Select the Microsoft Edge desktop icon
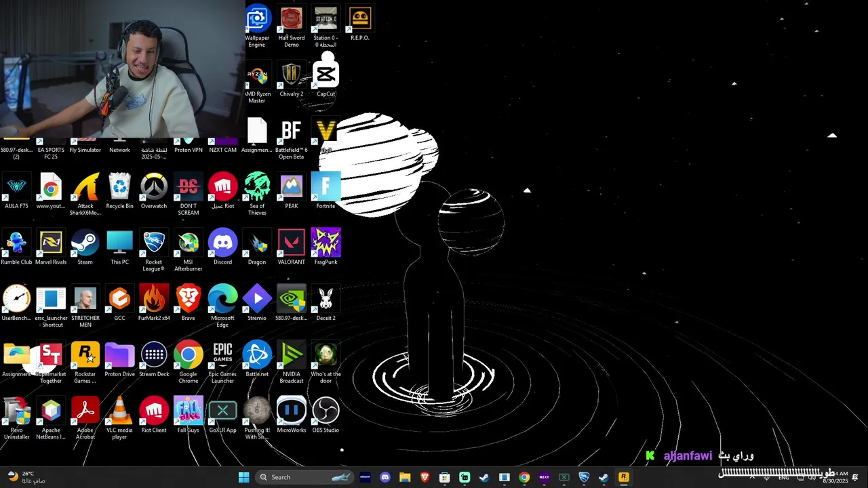The width and height of the screenshot is (868, 488). click(x=222, y=307)
